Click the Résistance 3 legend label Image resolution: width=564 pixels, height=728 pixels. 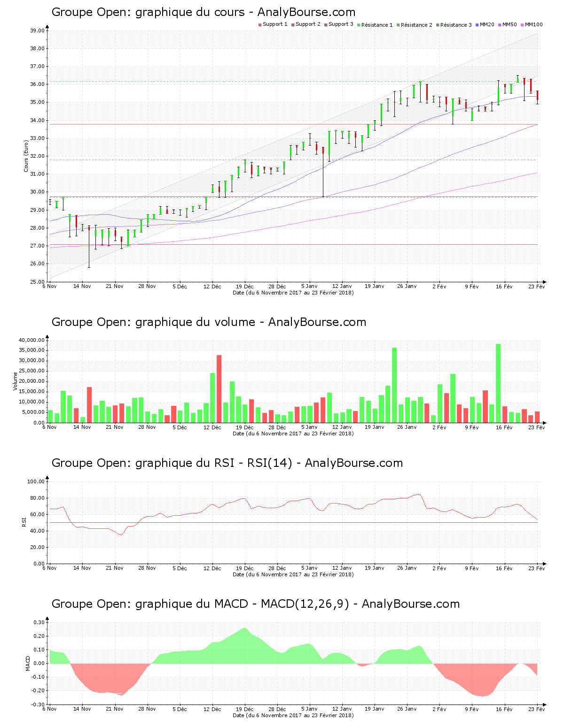point(456,25)
